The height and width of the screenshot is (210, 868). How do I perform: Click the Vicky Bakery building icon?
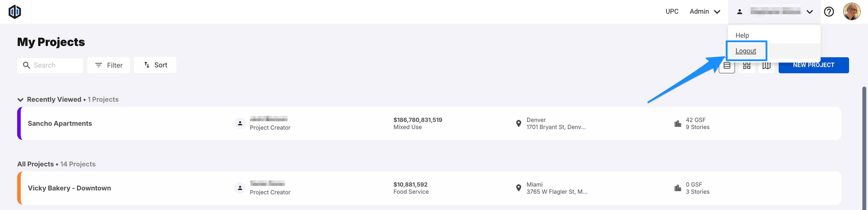[x=677, y=188]
